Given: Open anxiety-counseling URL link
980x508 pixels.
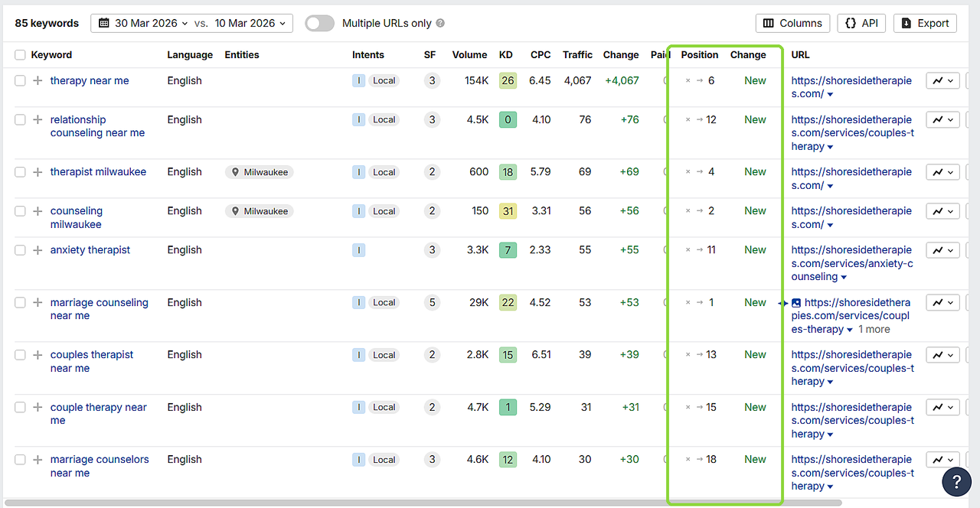Looking at the screenshot, I should 852,263.
